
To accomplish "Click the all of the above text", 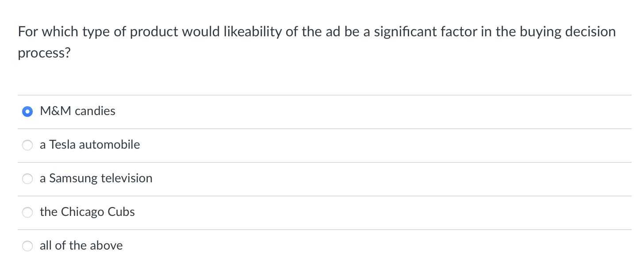I will 81,246.
